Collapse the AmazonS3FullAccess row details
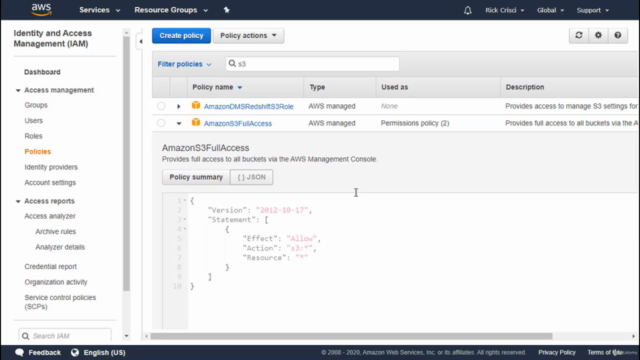The height and width of the screenshot is (360, 640). click(x=179, y=123)
